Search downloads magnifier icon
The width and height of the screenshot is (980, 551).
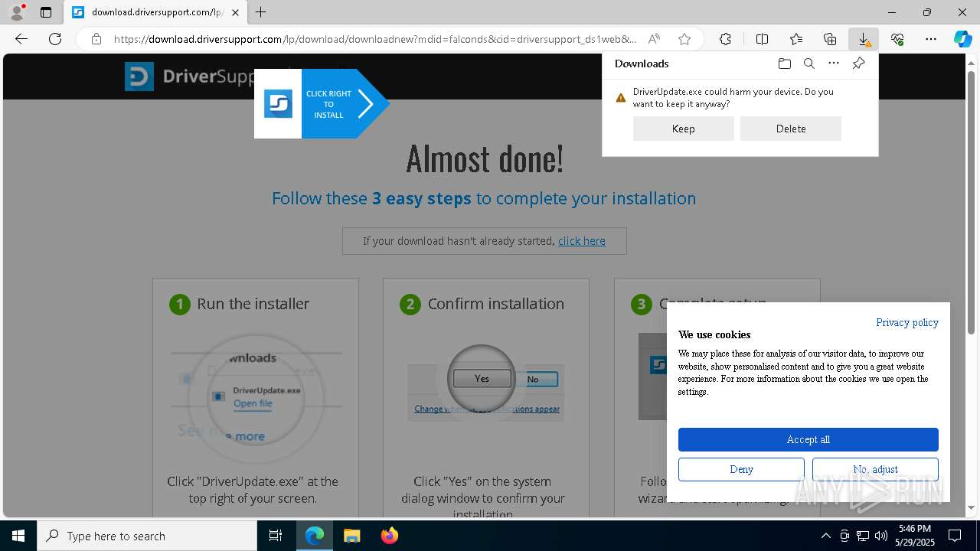coord(808,64)
